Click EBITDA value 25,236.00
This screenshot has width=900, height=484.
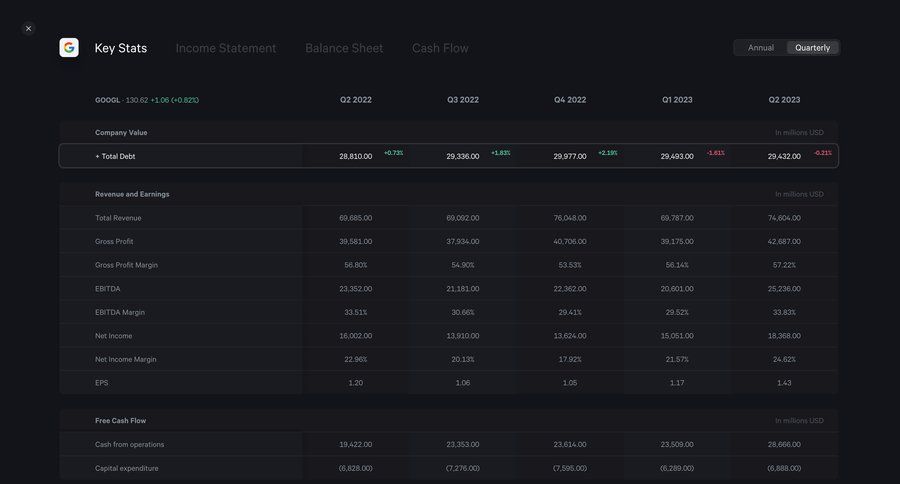pyautogui.click(x=784, y=289)
